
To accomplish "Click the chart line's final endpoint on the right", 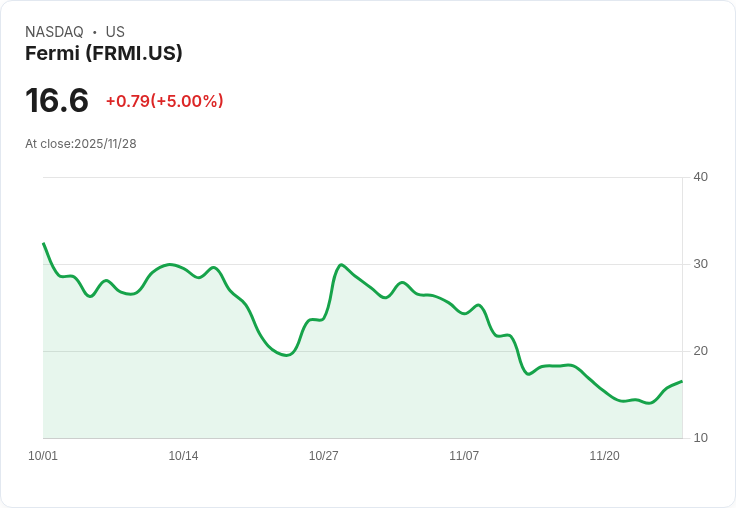I will (x=682, y=381).
